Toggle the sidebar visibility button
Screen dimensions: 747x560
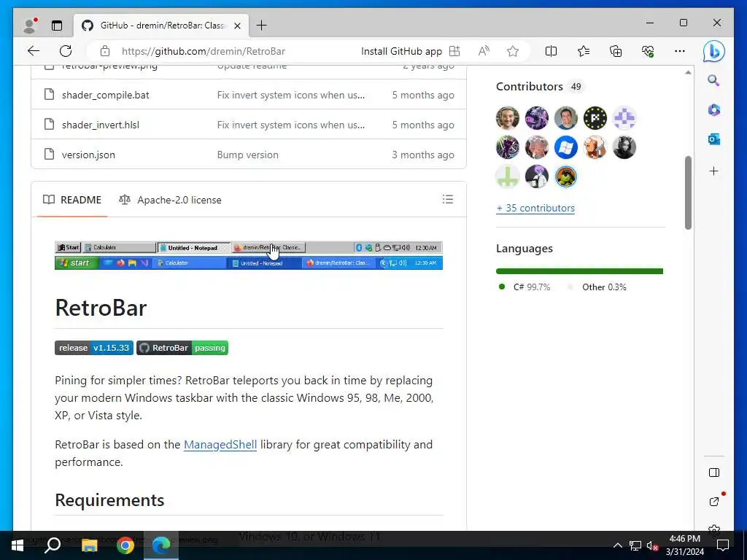coord(713,472)
